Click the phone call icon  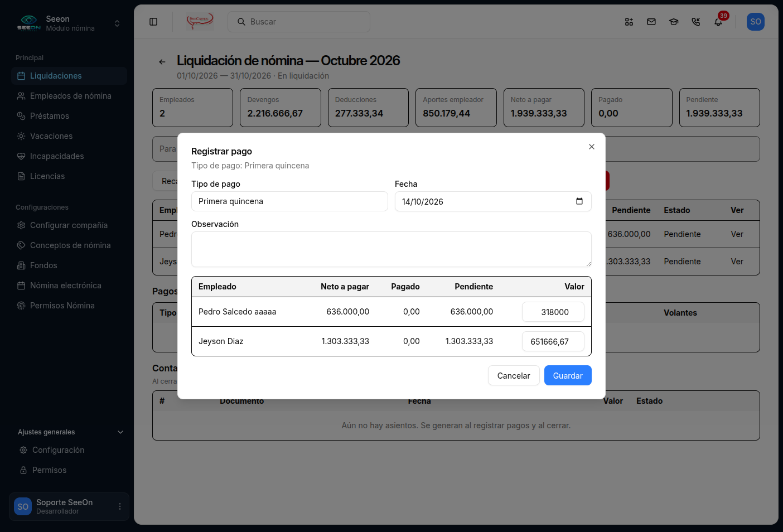pyautogui.click(x=696, y=22)
